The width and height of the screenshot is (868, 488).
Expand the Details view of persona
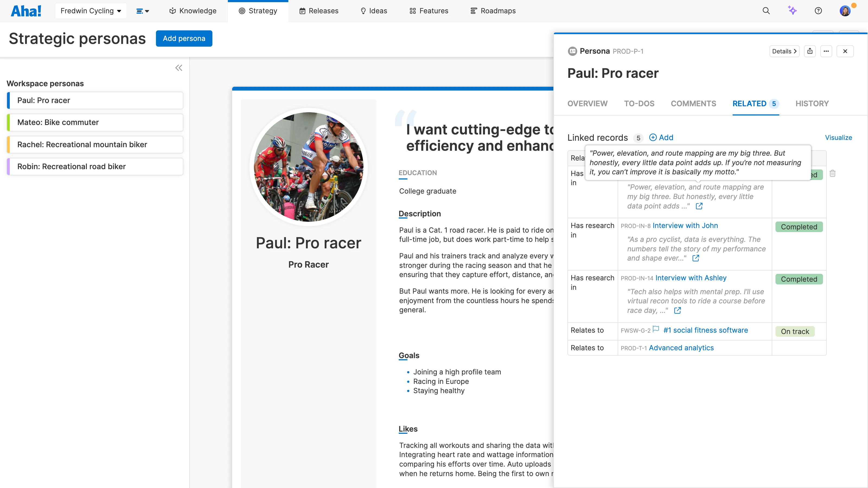point(784,51)
